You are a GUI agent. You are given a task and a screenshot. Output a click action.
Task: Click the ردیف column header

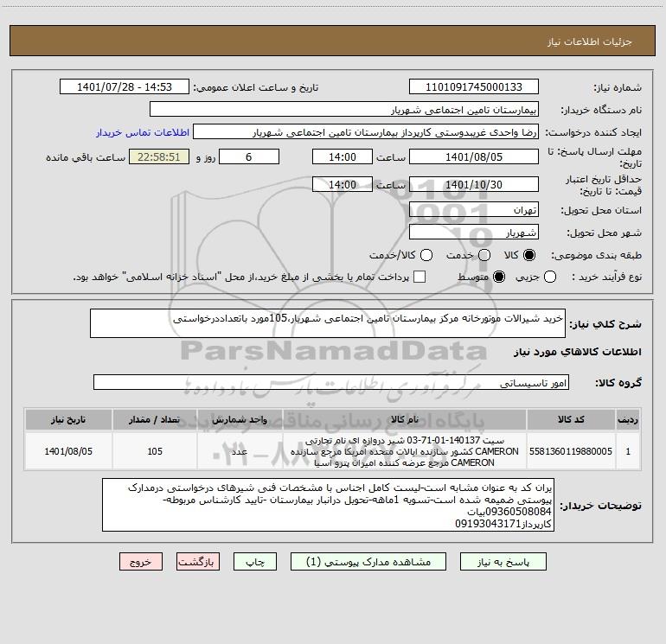coord(628,419)
